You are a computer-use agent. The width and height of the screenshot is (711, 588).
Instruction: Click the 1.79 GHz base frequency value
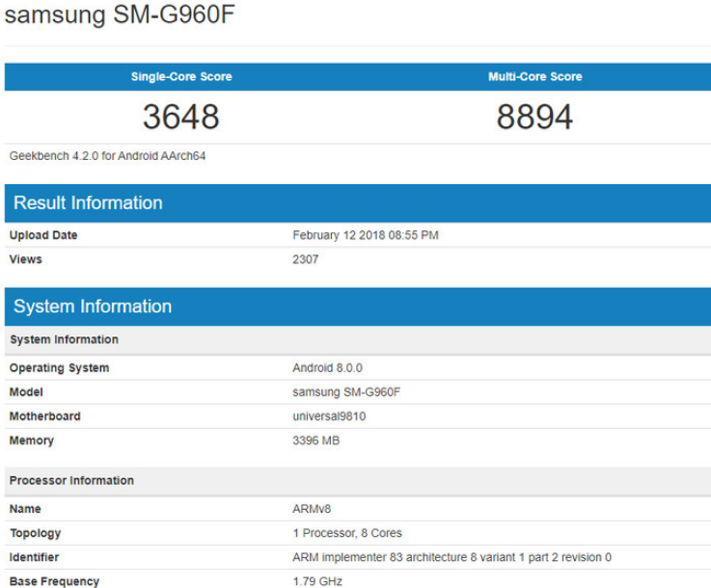(317, 581)
